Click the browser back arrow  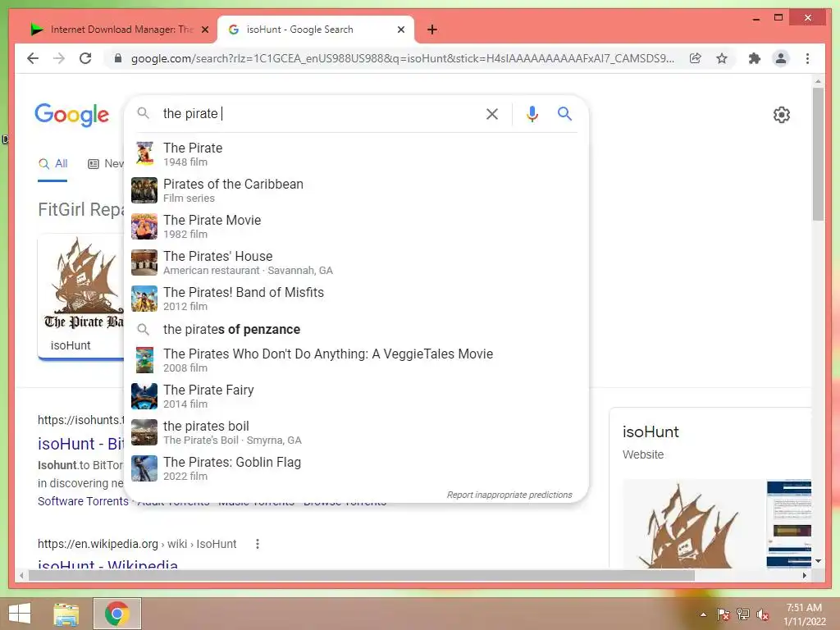(33, 58)
